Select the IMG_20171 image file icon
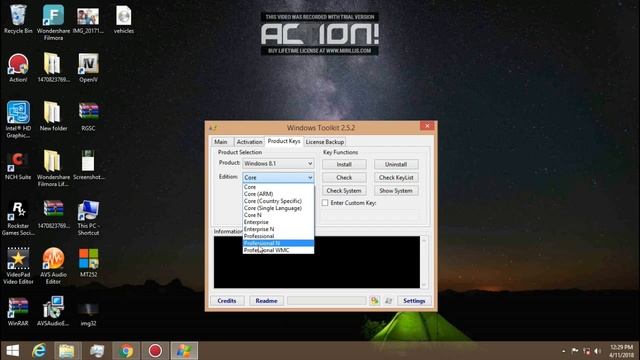 [88, 19]
